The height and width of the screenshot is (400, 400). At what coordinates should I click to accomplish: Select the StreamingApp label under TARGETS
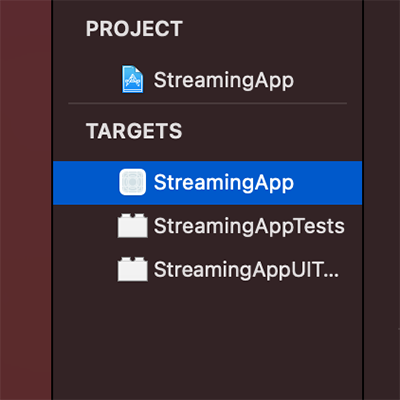(224, 183)
